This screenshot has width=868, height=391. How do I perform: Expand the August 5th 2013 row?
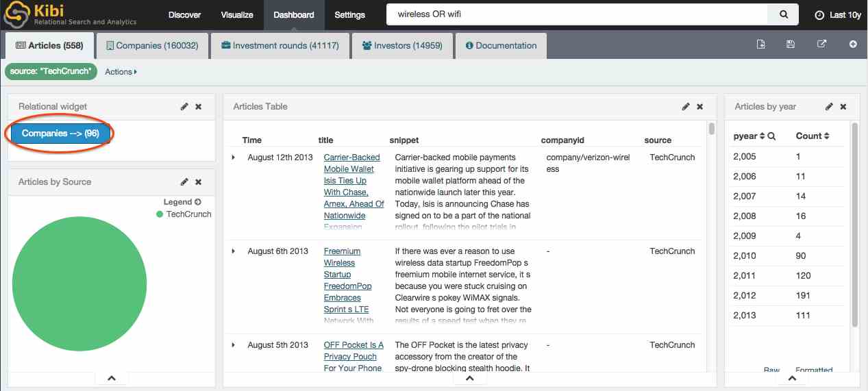[x=233, y=345]
